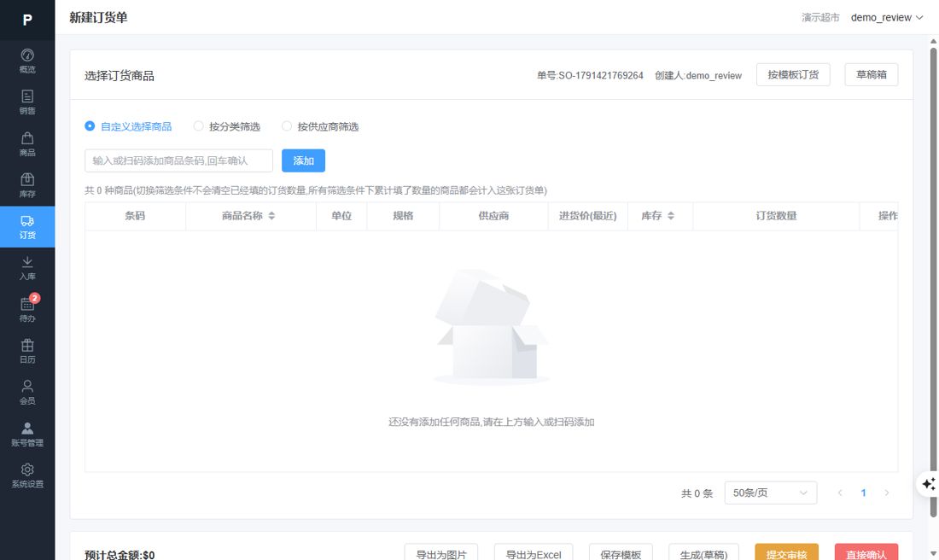
Task: Open the 库存 inventory sidebar icon
Action: coord(27,185)
